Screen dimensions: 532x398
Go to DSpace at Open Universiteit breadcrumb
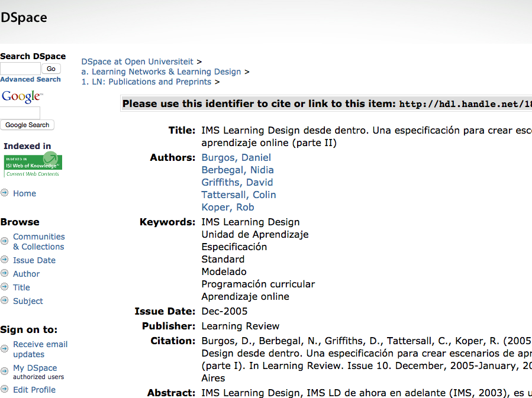click(137, 62)
